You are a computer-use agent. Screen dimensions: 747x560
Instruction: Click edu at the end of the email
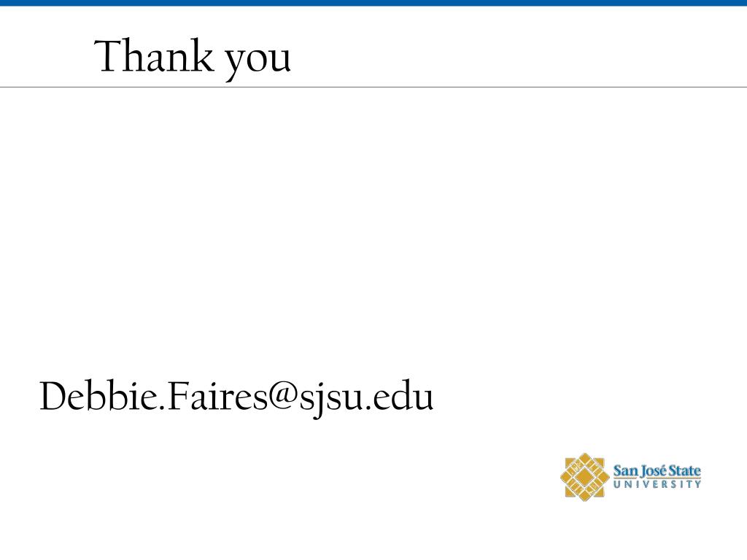(403, 396)
